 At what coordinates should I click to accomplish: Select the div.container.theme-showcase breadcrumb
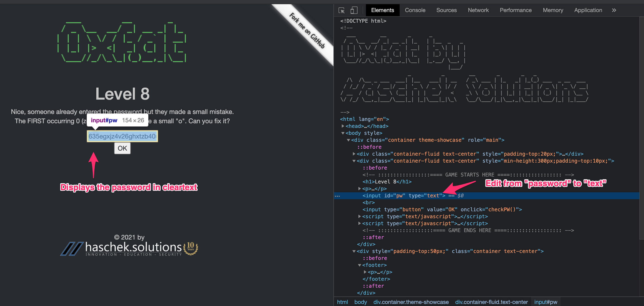(411, 302)
